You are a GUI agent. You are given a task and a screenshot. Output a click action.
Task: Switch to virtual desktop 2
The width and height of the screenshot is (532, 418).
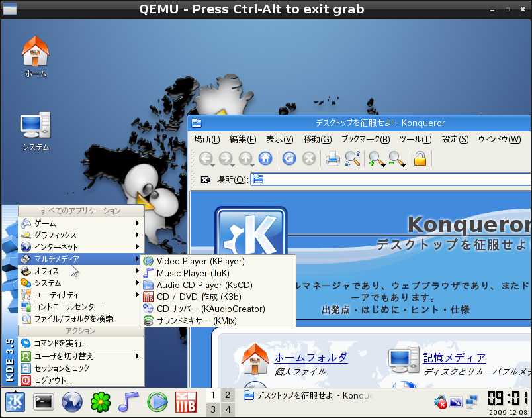pyautogui.click(x=228, y=395)
